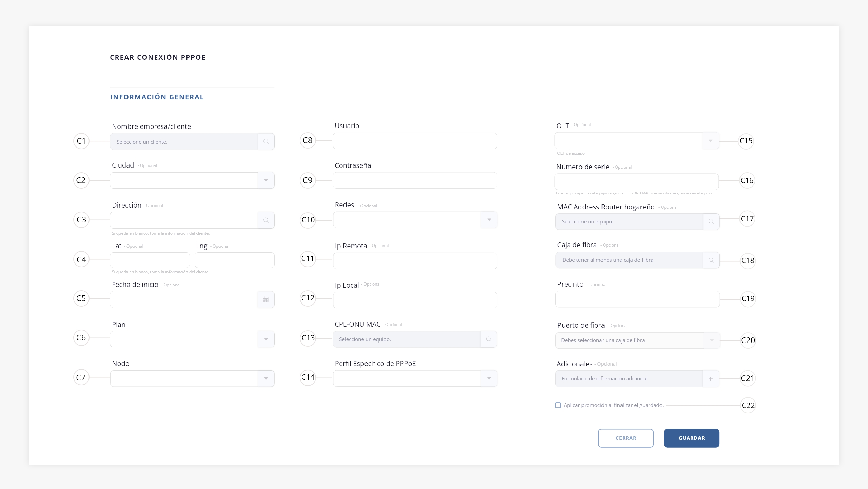This screenshot has width=868, height=489.
Task: Click the Ip Remota text field
Action: (415, 261)
